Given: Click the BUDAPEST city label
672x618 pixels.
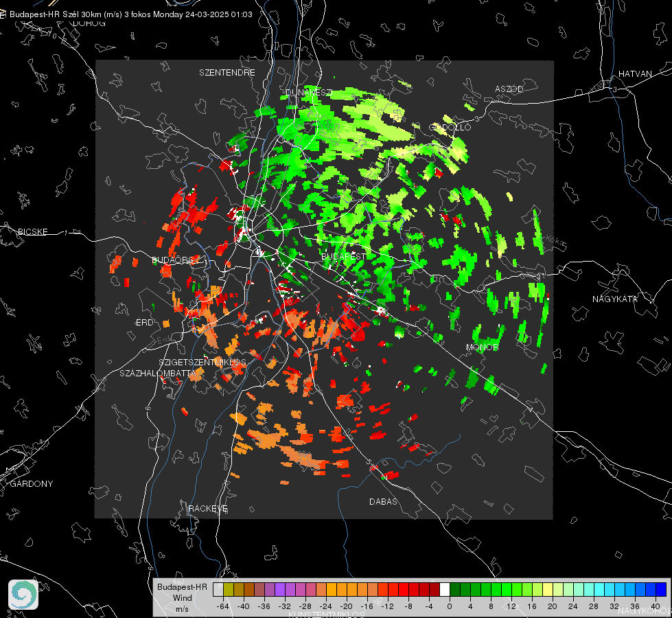Looking at the screenshot, I should tap(344, 256).
